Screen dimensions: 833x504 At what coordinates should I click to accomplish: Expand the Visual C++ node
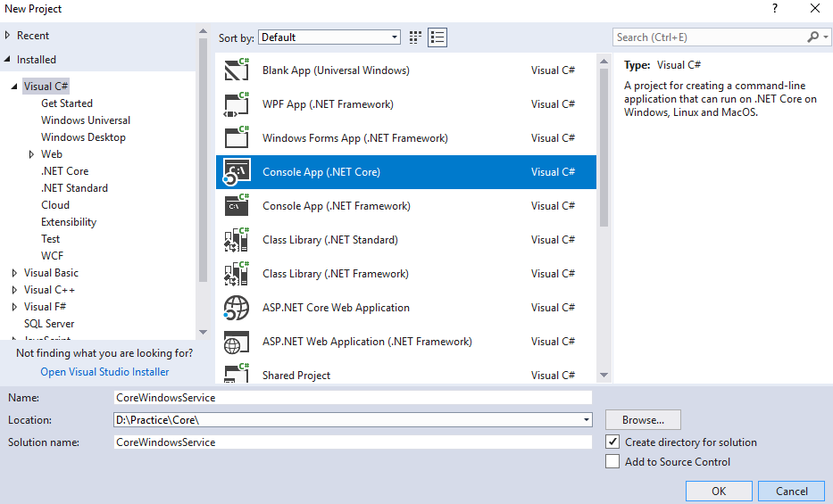[14, 290]
